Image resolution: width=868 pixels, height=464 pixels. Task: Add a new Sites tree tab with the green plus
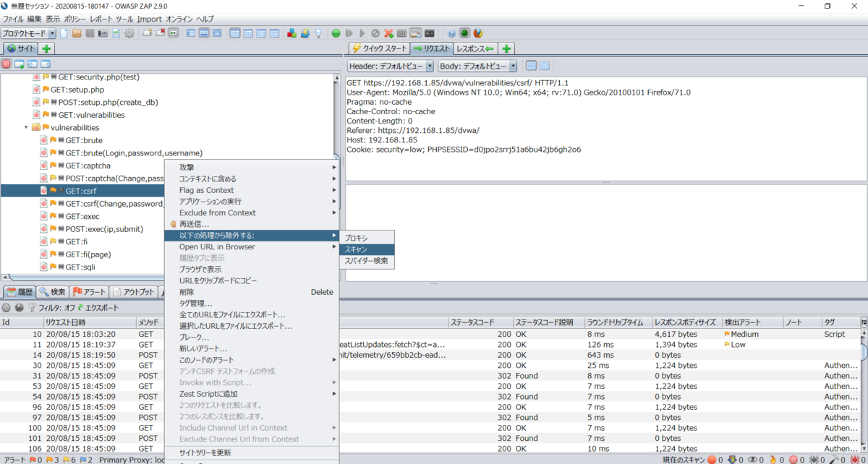point(46,48)
